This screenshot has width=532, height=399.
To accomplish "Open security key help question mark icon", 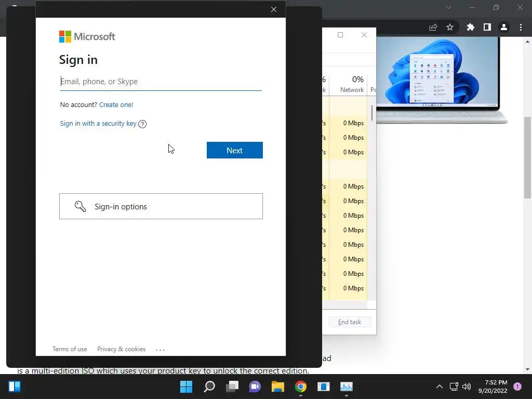I will point(142,124).
